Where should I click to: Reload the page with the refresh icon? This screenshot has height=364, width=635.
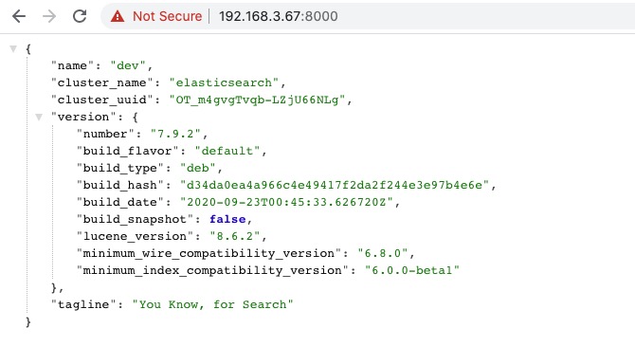80,16
